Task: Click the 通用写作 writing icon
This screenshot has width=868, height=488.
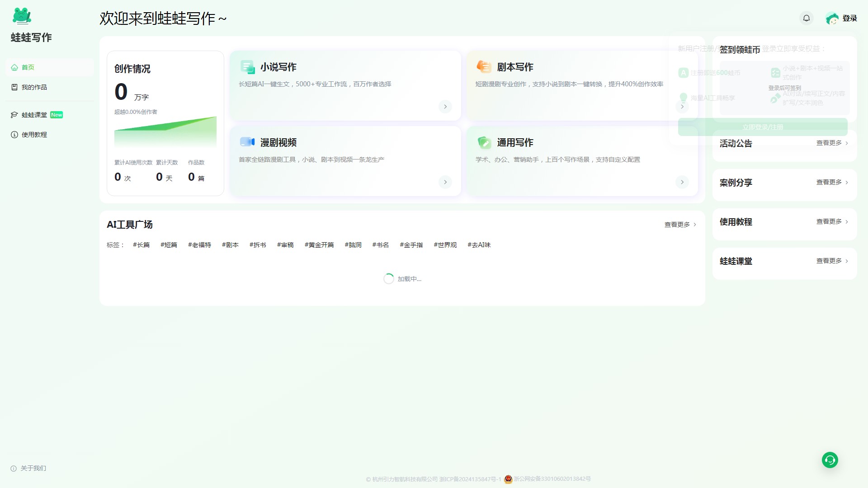Action: (484, 142)
